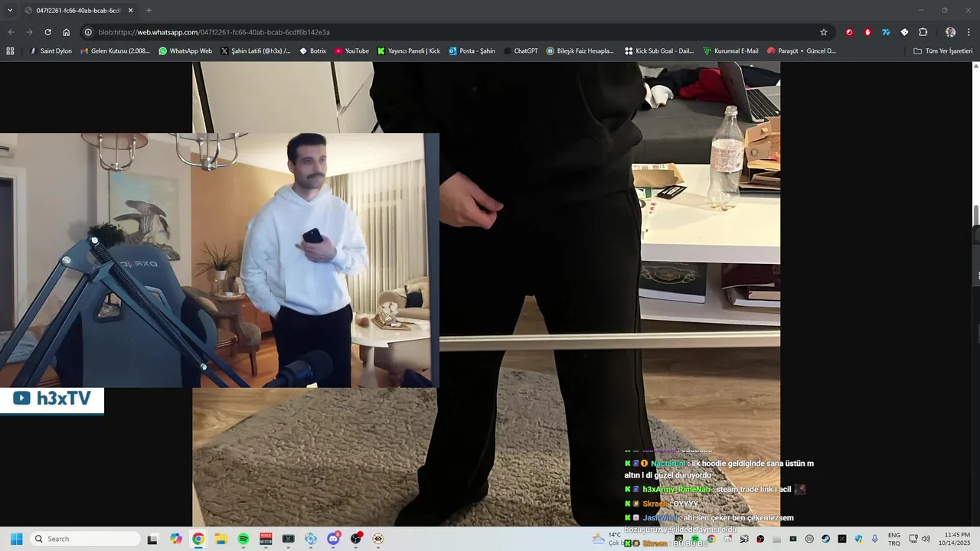Image resolution: width=980 pixels, height=551 pixels.
Task: Open Steam tray icon
Action: coord(825,539)
